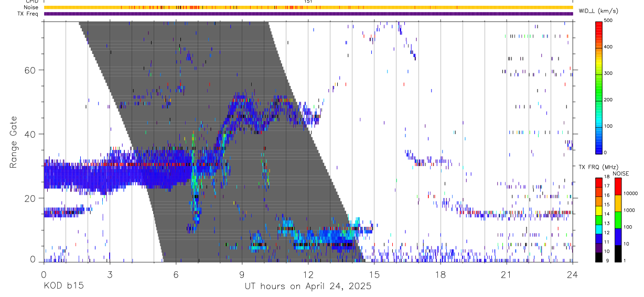Click the 'NOISE' legend title
Image resolution: width=644 pixels, height=297 pixels.
coord(620,173)
